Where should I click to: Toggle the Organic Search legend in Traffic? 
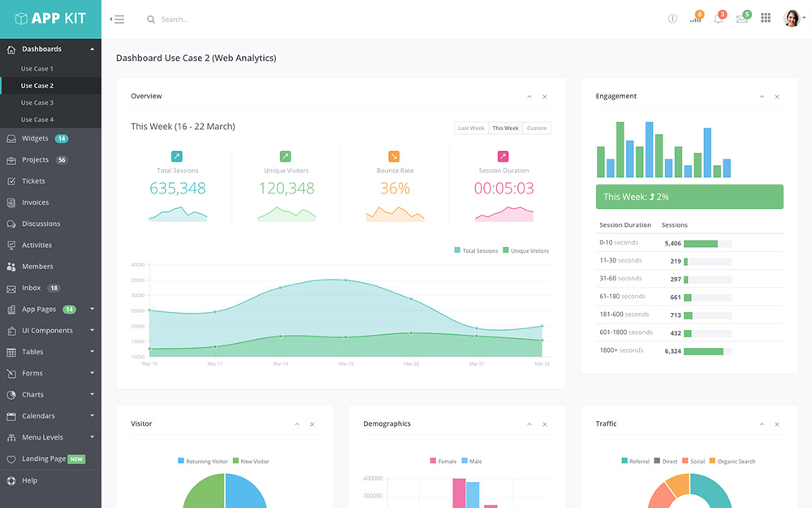click(x=732, y=461)
